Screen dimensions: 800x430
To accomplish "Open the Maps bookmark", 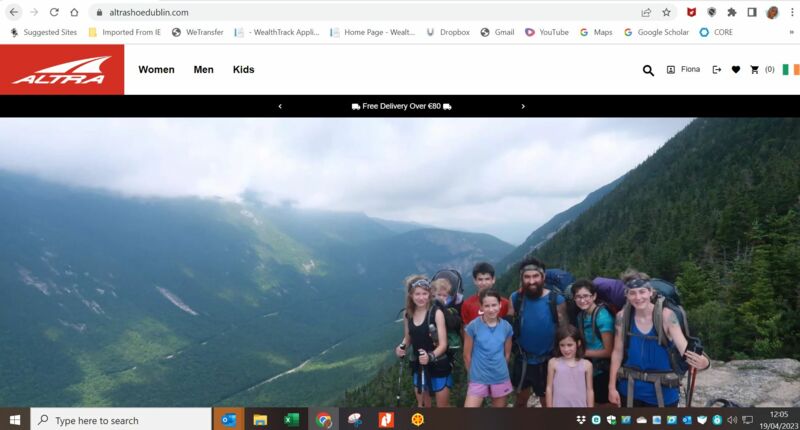I will click(596, 32).
